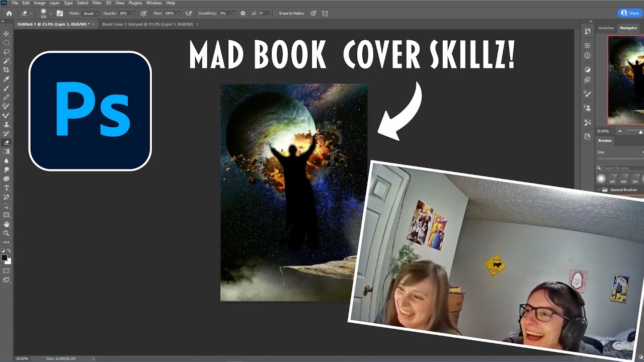Open the Flow dropdown arrow
Screen dimensions: 644x362
(178, 13)
